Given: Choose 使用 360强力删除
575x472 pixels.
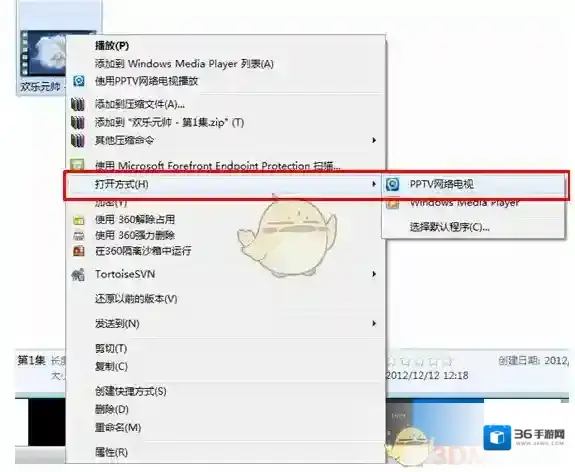Looking at the screenshot, I should click(x=135, y=235).
